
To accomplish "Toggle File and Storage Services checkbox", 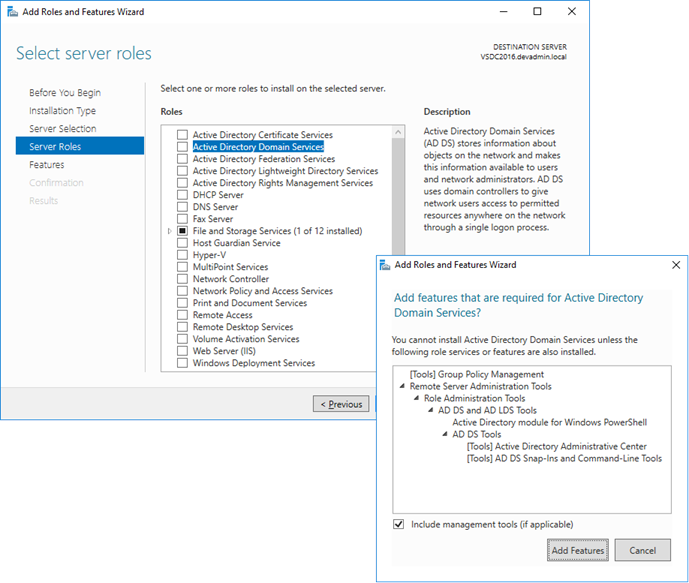I will point(182,231).
